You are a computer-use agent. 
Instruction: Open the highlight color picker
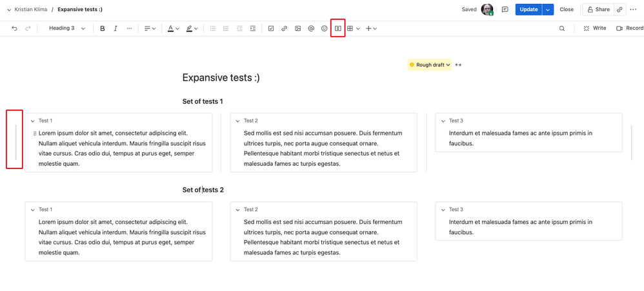click(x=192, y=28)
